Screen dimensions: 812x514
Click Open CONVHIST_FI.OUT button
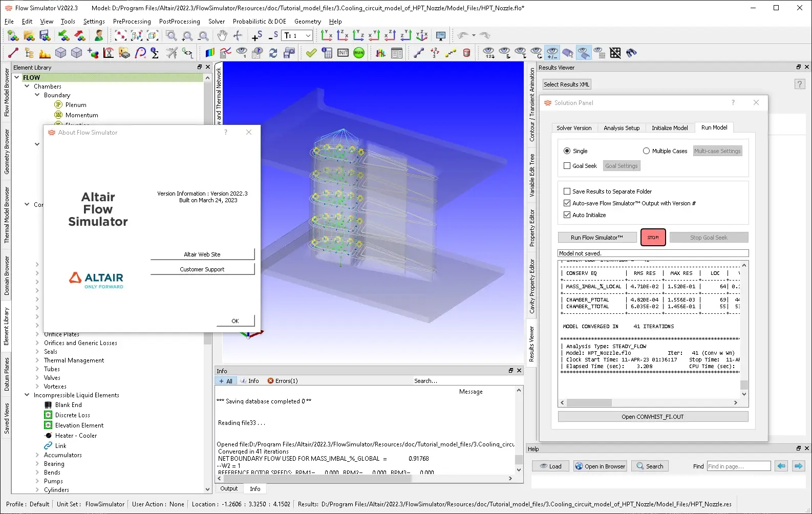pos(653,417)
